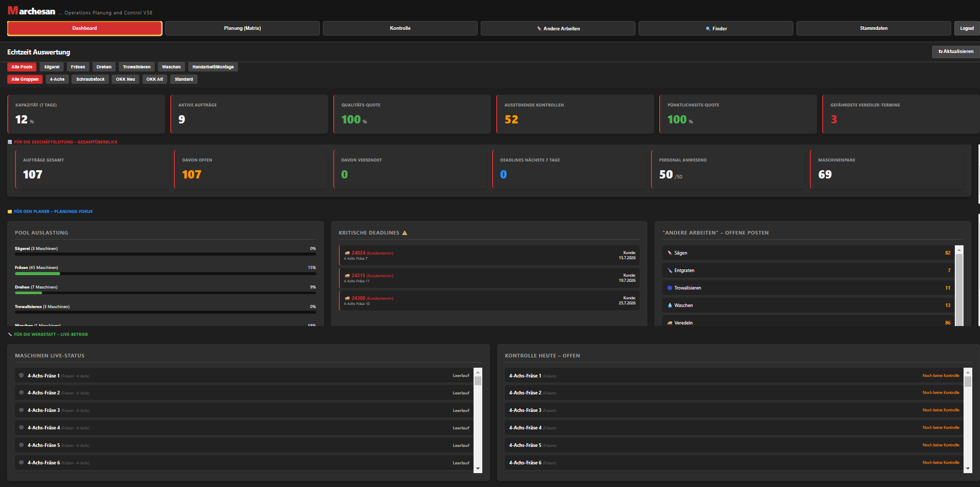Click scroll-up arrow in Andere Arbeiten offene Posten list
Screen dimensions: 980x487
point(959,249)
